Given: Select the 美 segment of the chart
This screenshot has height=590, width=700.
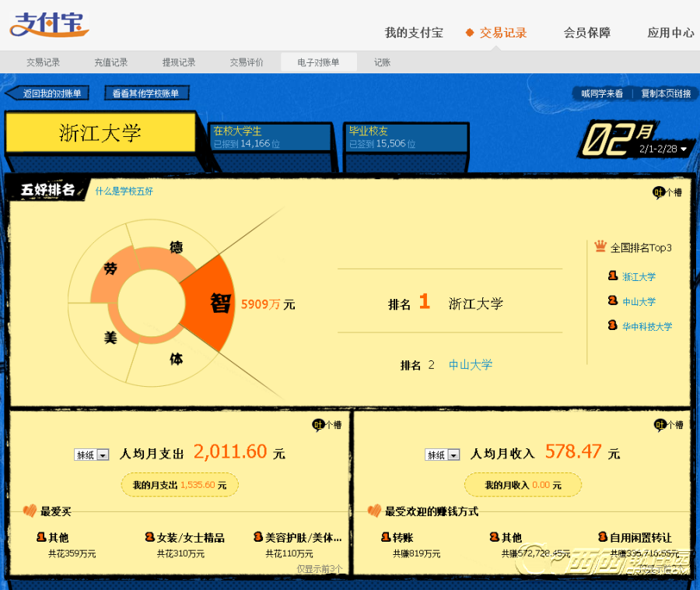Looking at the screenshot, I should pyautogui.click(x=110, y=337).
